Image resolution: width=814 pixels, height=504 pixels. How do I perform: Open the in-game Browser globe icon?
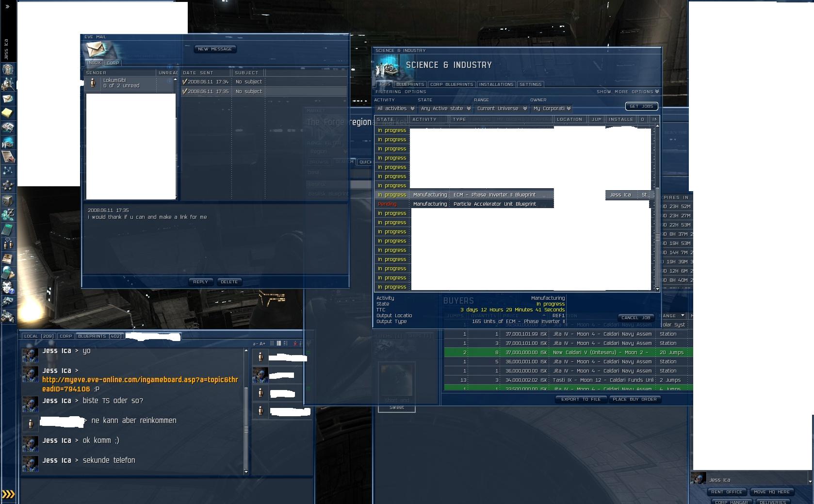8,273
